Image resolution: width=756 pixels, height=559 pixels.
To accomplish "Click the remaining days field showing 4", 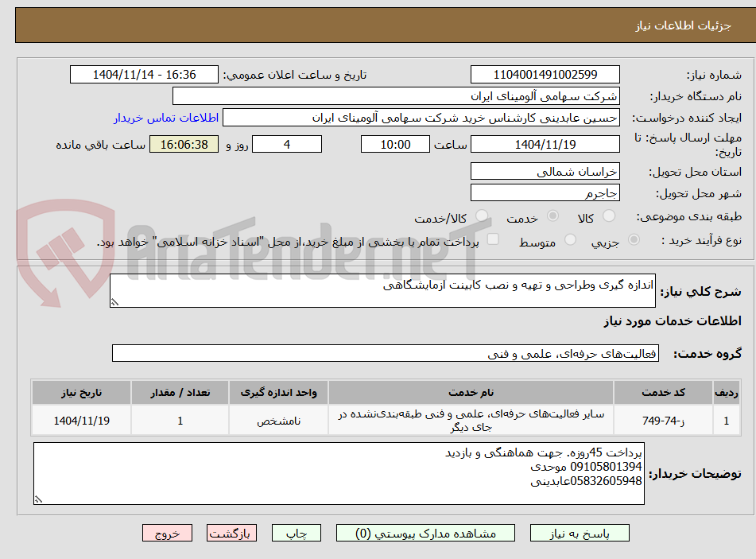I will (287, 144).
